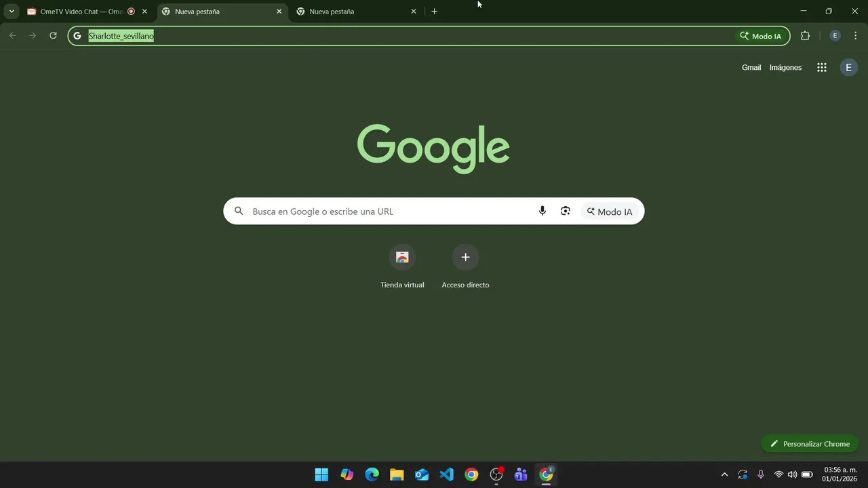Add a shortcut with Acceso directo
The image size is (868, 488).
pos(465,266)
